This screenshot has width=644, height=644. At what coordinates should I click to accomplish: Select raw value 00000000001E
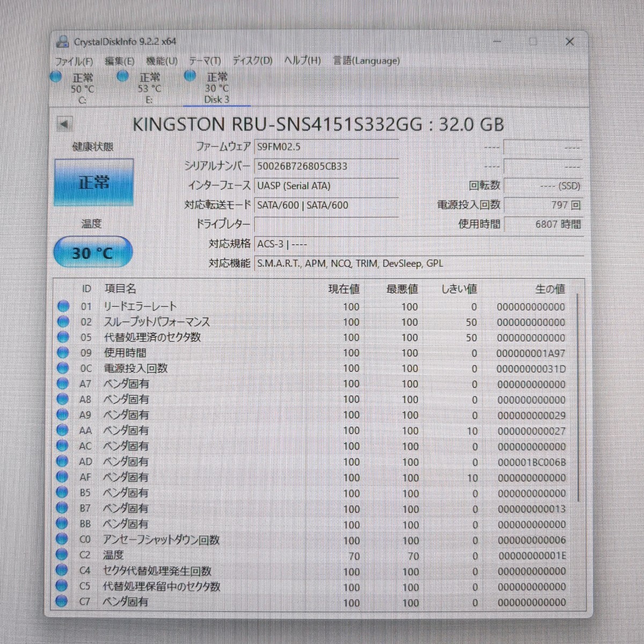coord(532,556)
